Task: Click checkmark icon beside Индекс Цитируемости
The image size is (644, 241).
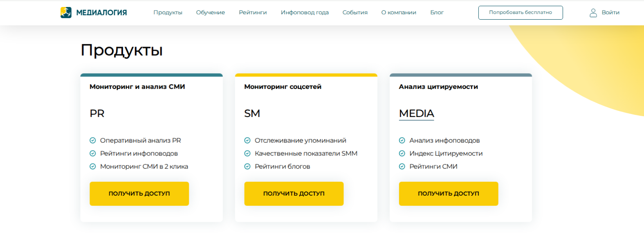Action: point(402,153)
